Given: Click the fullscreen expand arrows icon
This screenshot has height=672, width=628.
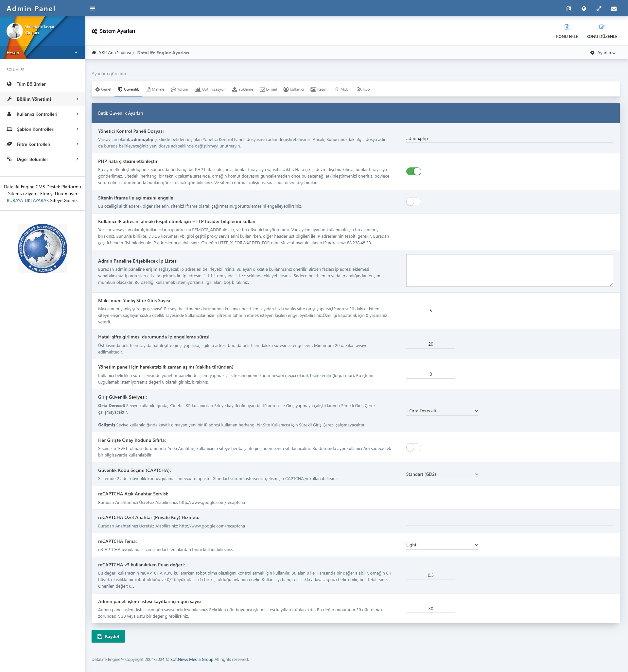Looking at the screenshot, I should [x=599, y=9].
